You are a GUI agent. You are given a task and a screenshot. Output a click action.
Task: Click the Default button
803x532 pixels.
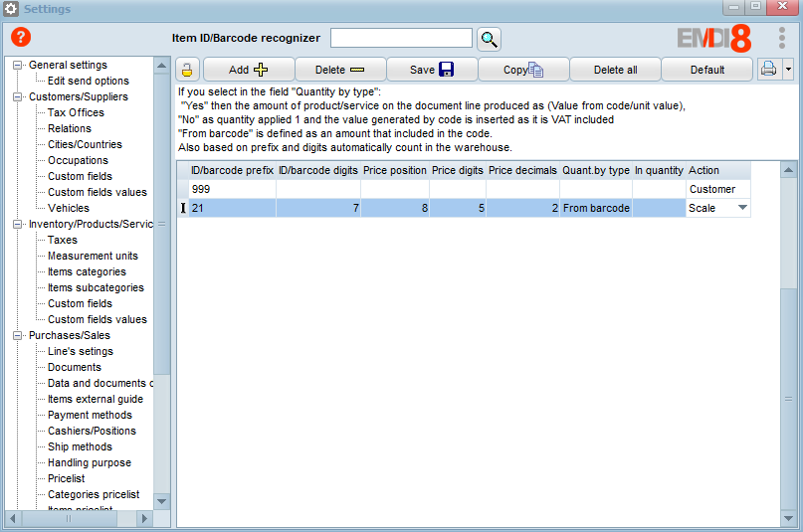coord(706,70)
